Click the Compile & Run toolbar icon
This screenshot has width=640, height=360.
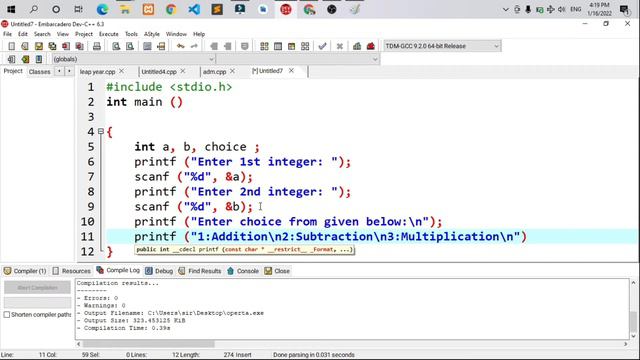pyautogui.click(x=291, y=46)
